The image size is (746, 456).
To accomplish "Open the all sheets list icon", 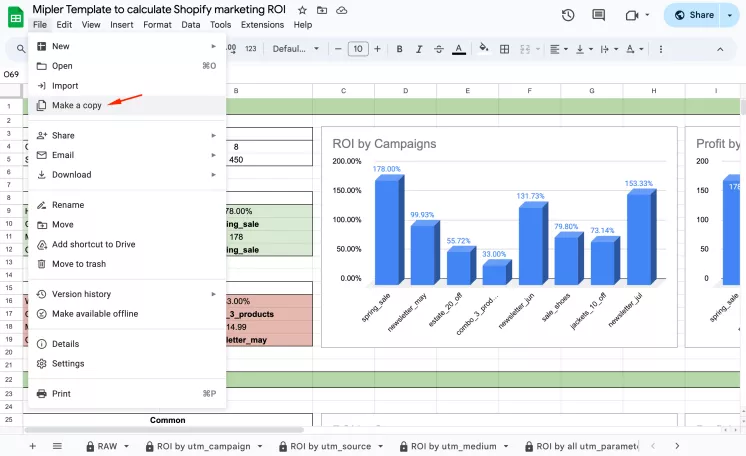I will pos(57,446).
